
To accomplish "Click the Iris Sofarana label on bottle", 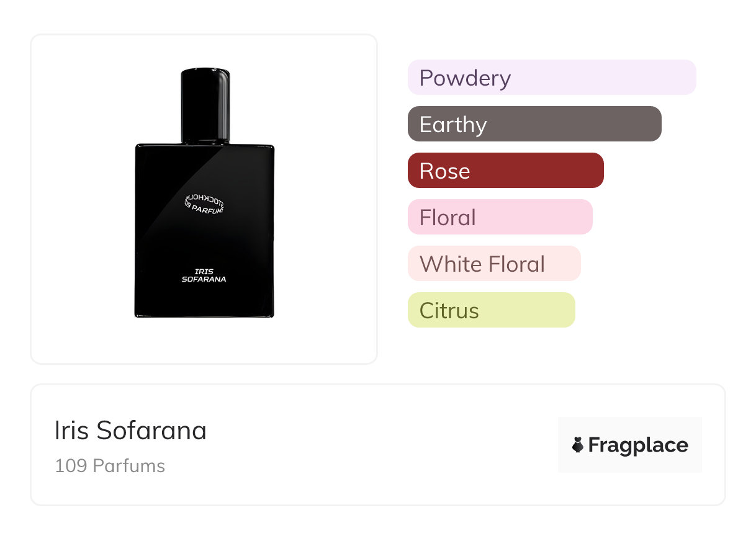I will 204,275.
